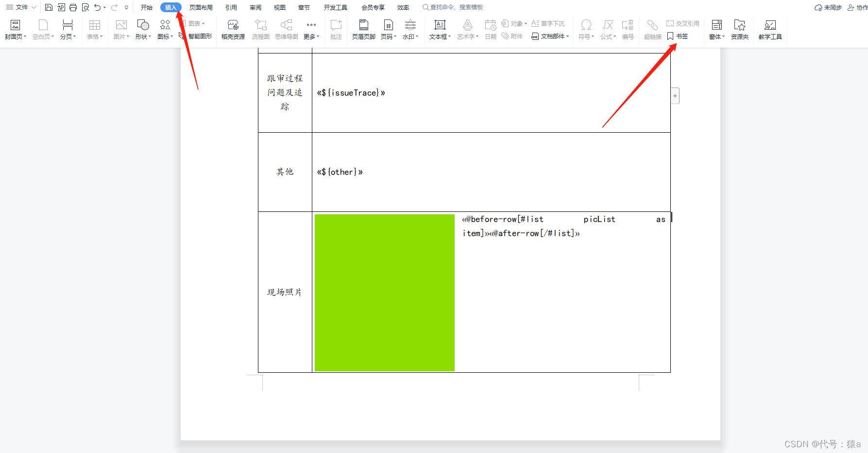Click the 教学工具 teaching tools icon
Image resolution: width=868 pixels, height=453 pixels.
tap(770, 25)
